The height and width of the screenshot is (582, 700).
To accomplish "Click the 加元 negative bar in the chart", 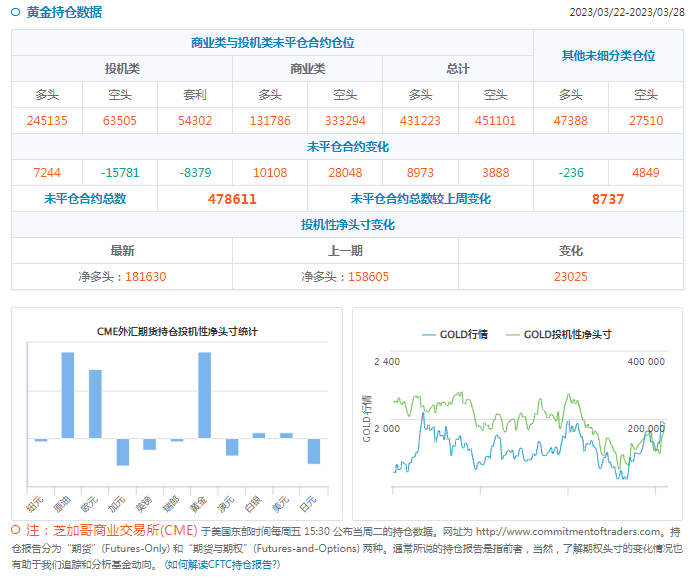I will coord(123,452).
